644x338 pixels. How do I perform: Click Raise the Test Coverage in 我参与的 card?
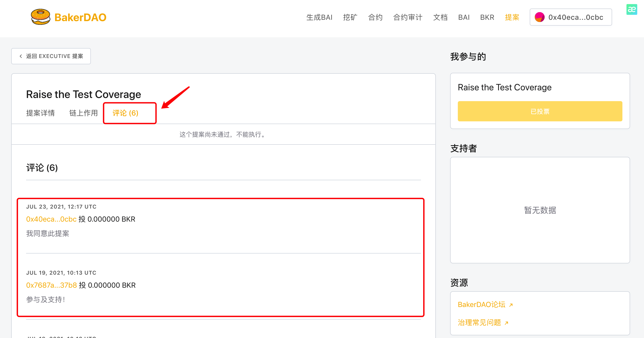(505, 87)
